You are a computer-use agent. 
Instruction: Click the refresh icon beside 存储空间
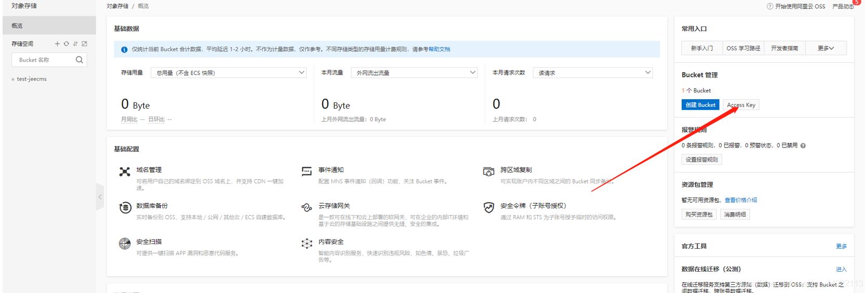[x=66, y=44]
